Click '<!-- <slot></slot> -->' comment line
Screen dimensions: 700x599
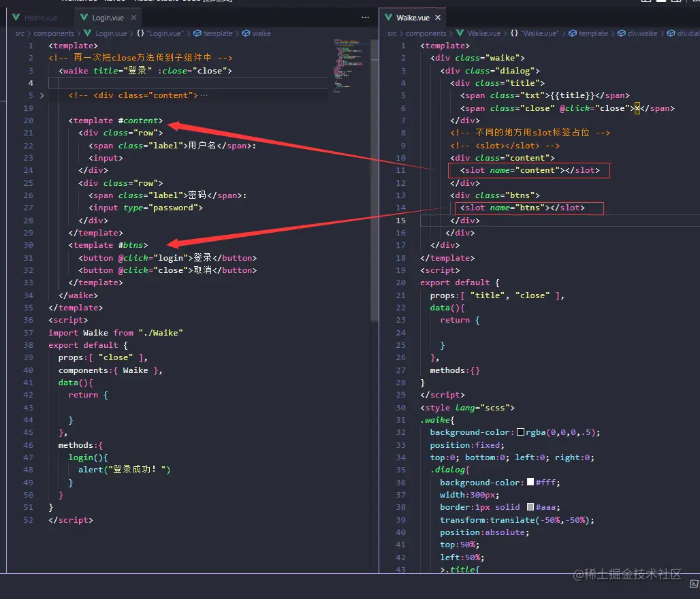pos(505,146)
